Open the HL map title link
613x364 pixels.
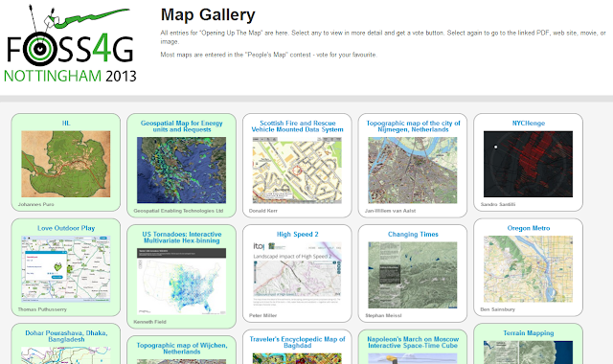tap(66, 124)
